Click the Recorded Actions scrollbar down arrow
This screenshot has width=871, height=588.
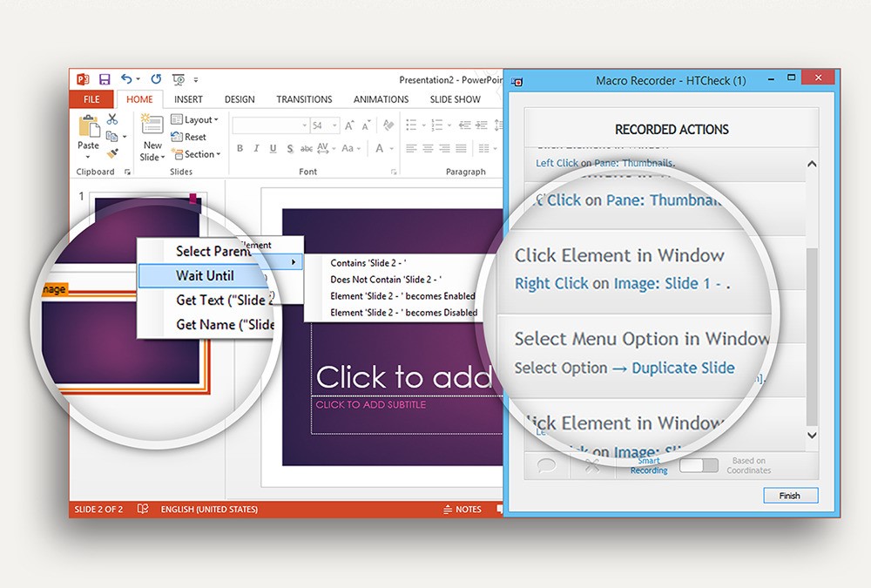(812, 435)
